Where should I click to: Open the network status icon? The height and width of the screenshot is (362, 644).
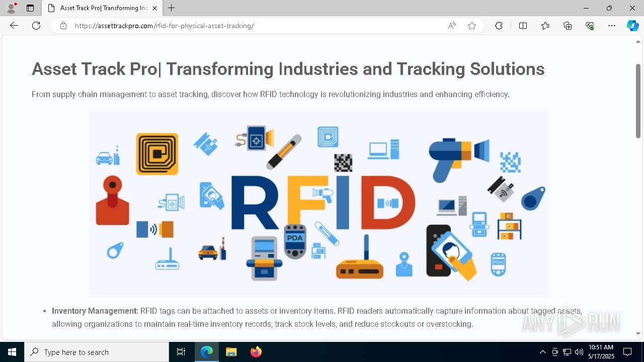click(567, 352)
